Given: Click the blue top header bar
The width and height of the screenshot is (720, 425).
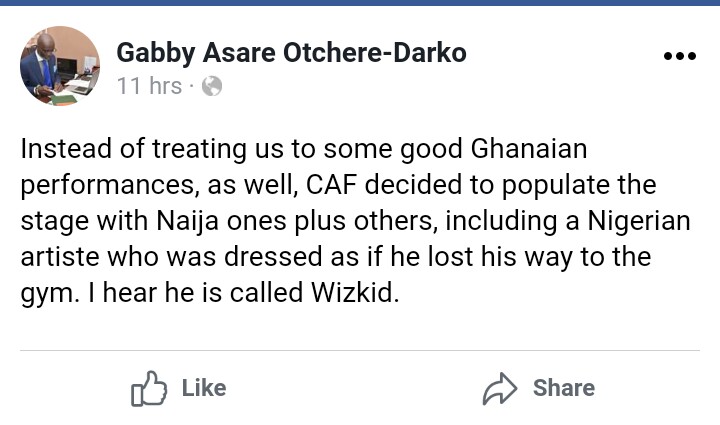Looking at the screenshot, I should [x=360, y=3].
